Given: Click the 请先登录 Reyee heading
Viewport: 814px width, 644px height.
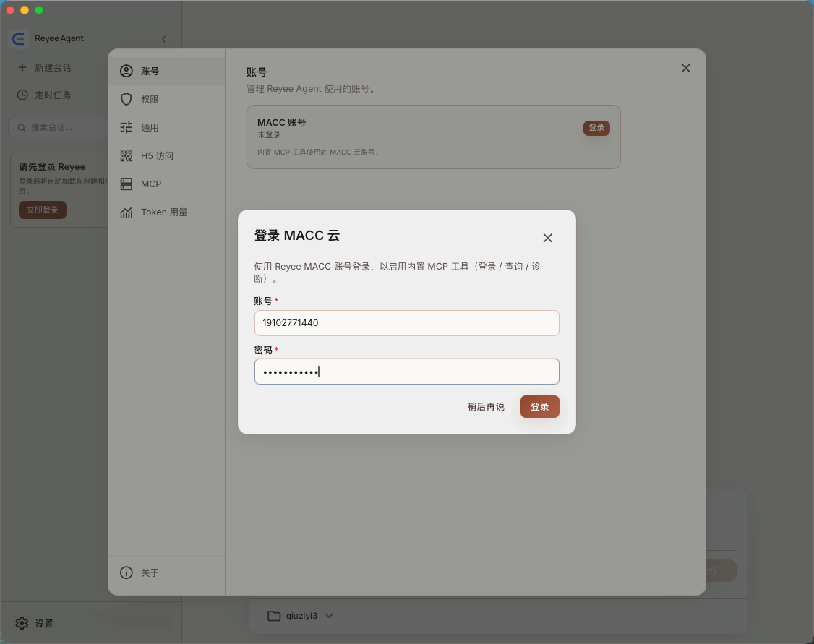Looking at the screenshot, I should pyautogui.click(x=52, y=166).
